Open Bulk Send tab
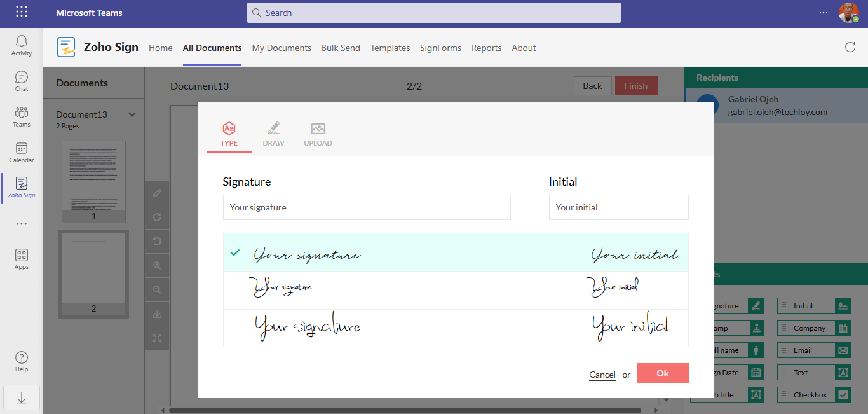868x414 pixels. click(341, 48)
